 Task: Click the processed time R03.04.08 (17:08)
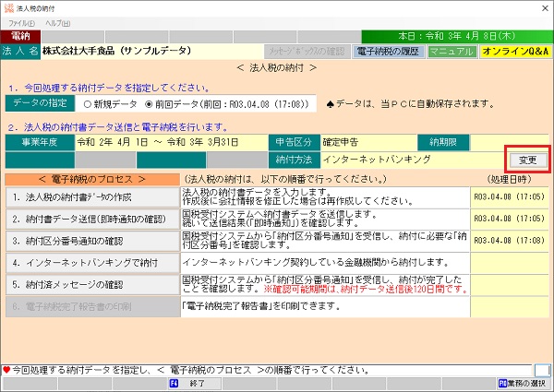coord(509,241)
